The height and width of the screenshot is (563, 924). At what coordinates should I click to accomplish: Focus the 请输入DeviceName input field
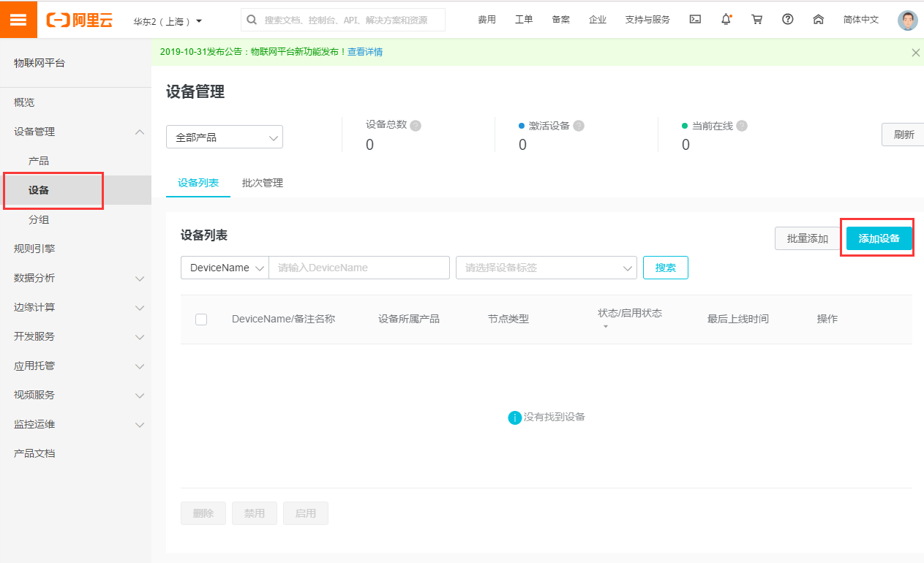tap(359, 268)
